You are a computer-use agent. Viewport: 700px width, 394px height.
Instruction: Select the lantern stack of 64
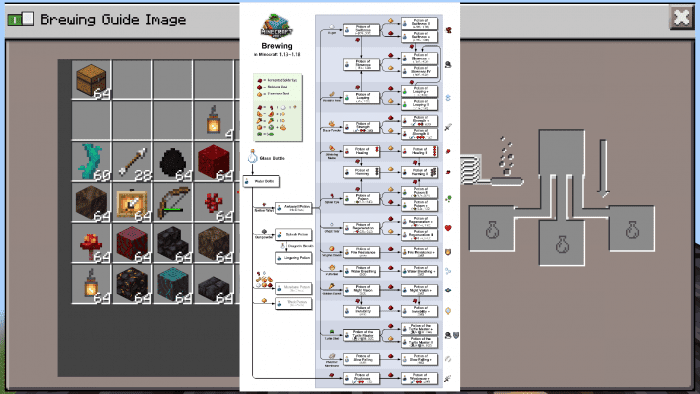92,284
